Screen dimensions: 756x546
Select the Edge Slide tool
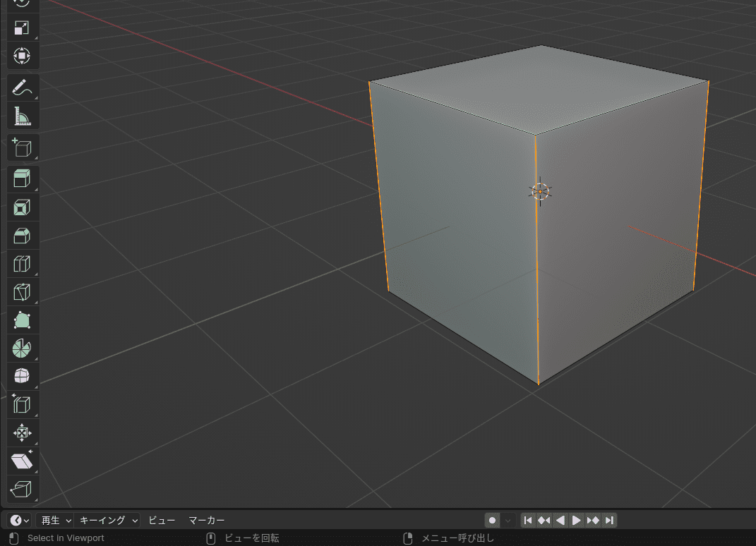22,404
